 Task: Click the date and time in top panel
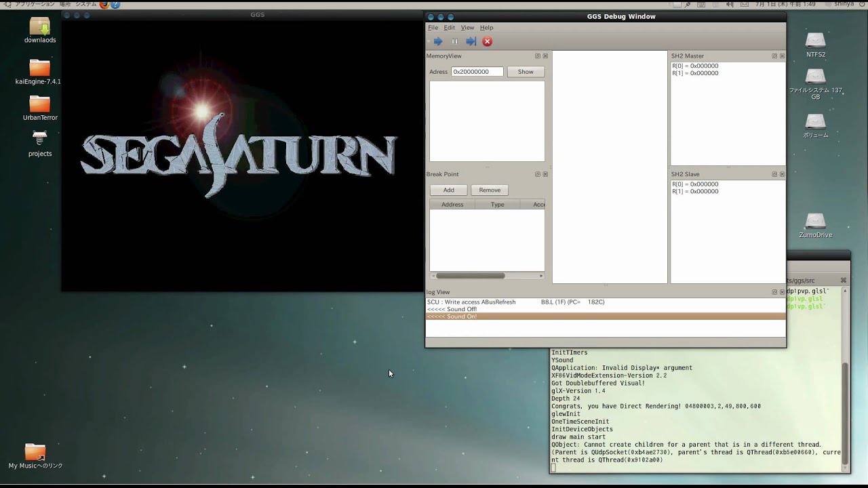786,4
